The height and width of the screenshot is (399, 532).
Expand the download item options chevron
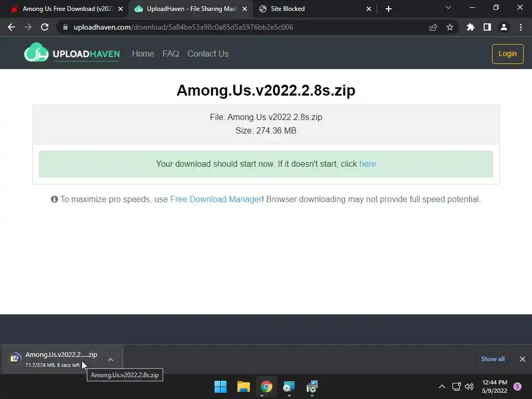111,360
